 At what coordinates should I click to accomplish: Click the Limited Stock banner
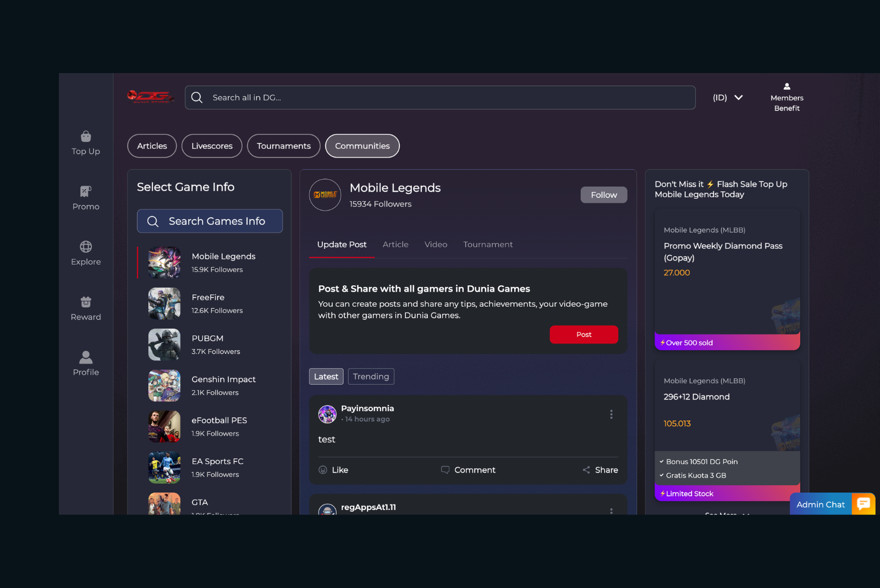[727, 493]
